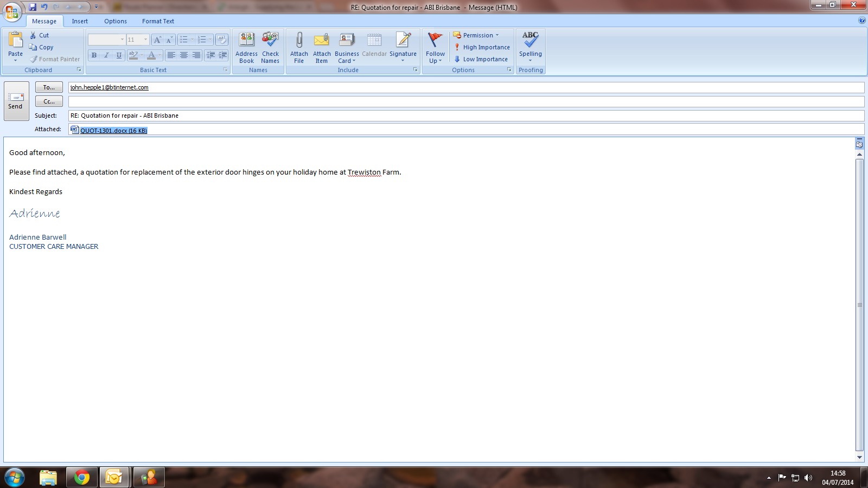Click the Paste clipboard icon
Viewport: 868px width, 488px height.
coord(15,40)
